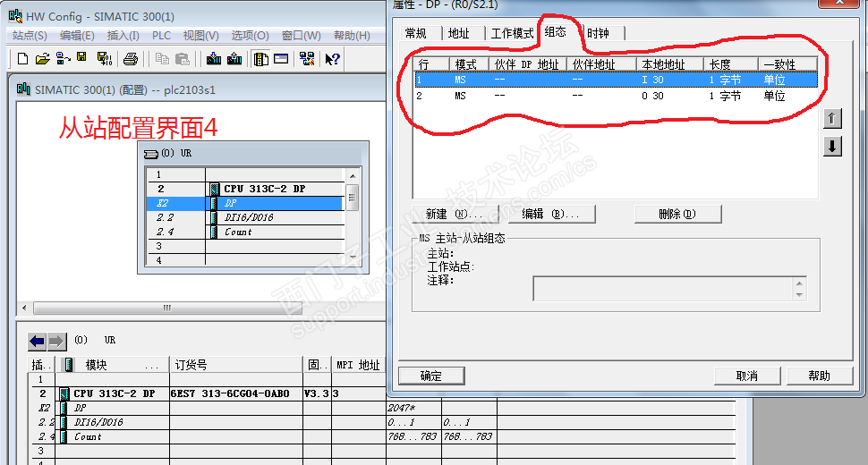This screenshot has height=465, width=868.
Task: Open the 插入(I) menu
Action: 123,36
